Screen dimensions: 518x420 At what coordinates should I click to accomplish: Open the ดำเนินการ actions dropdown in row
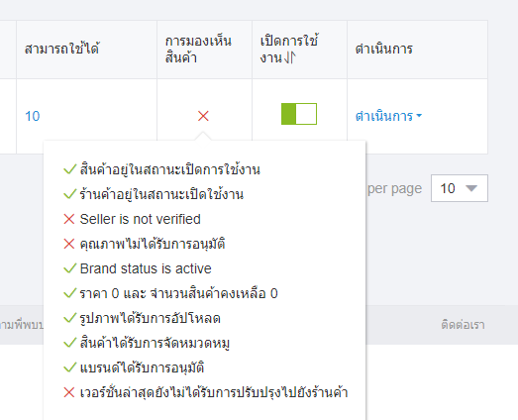(388, 116)
